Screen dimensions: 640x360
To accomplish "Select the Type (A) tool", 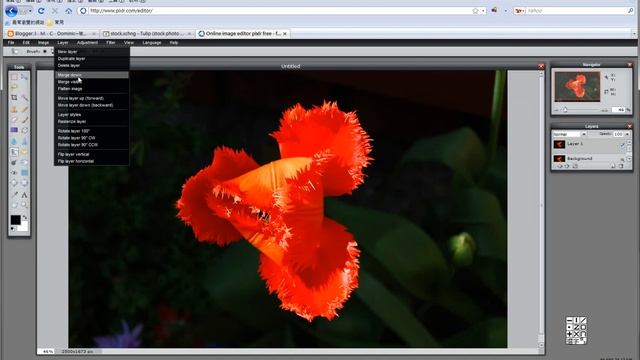I will click(24, 195).
